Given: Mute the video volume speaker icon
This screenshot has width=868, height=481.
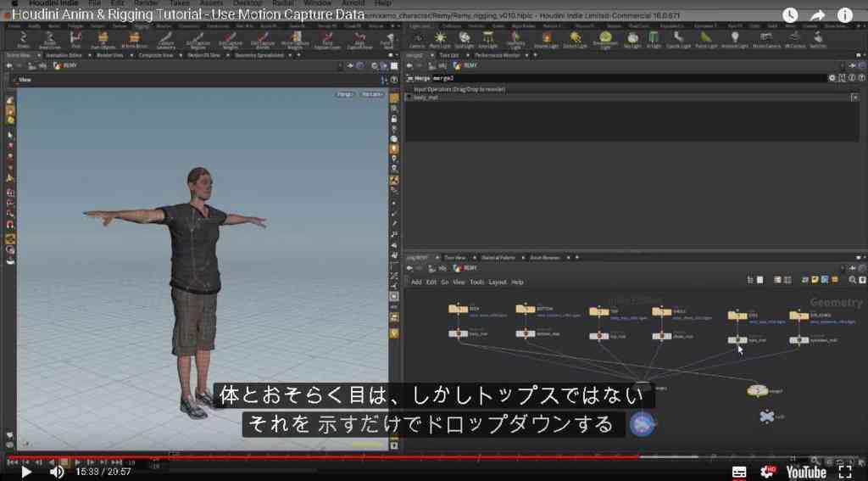Looking at the screenshot, I should point(57,473).
